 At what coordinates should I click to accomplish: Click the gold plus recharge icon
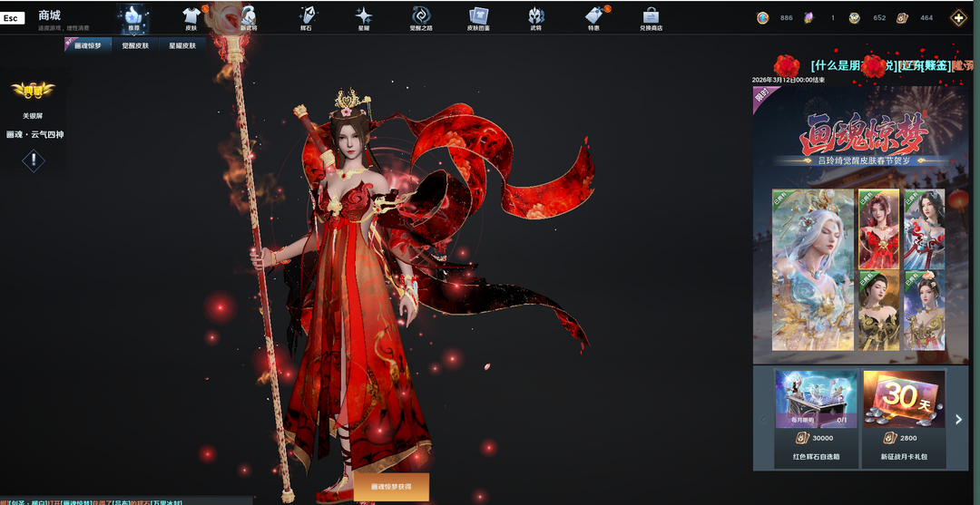(958, 18)
